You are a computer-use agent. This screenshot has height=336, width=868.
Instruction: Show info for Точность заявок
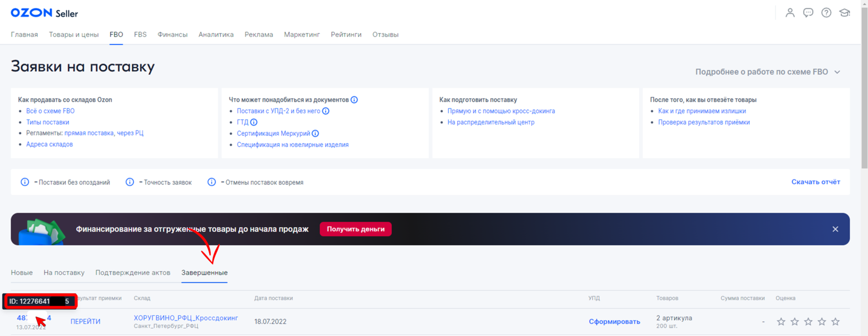pos(130,182)
